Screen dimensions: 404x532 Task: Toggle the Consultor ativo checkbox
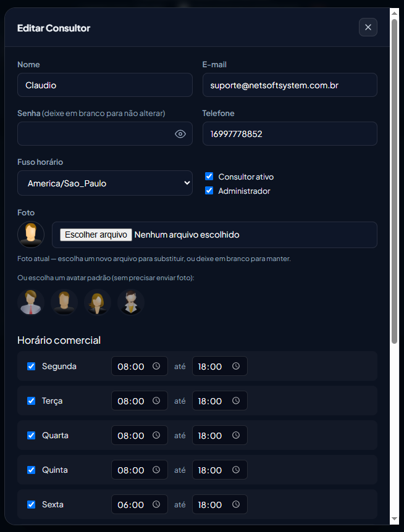click(209, 177)
